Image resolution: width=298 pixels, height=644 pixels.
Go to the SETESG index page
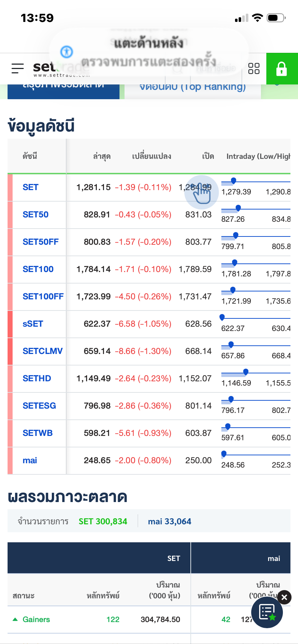coord(39,406)
